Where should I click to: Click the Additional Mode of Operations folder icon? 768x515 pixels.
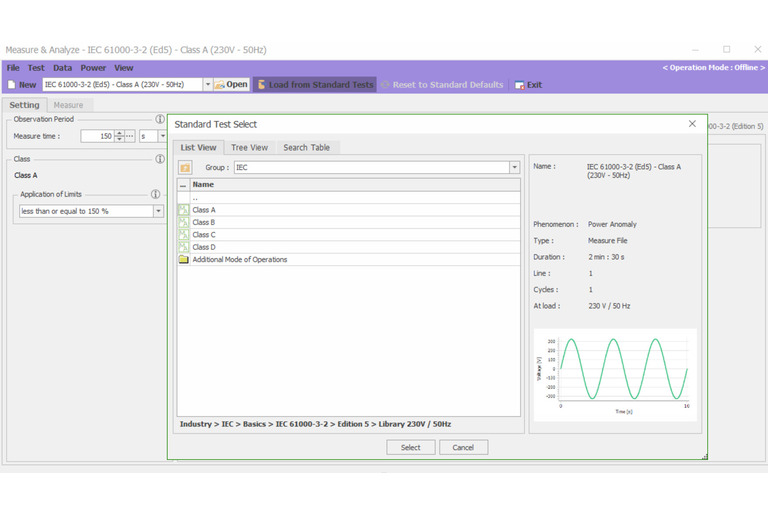coord(184,260)
